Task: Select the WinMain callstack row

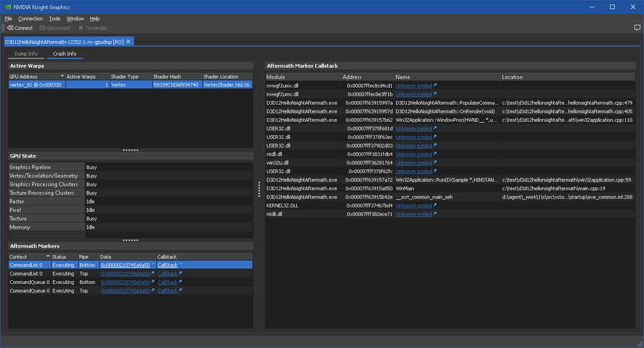Action: coord(450,188)
